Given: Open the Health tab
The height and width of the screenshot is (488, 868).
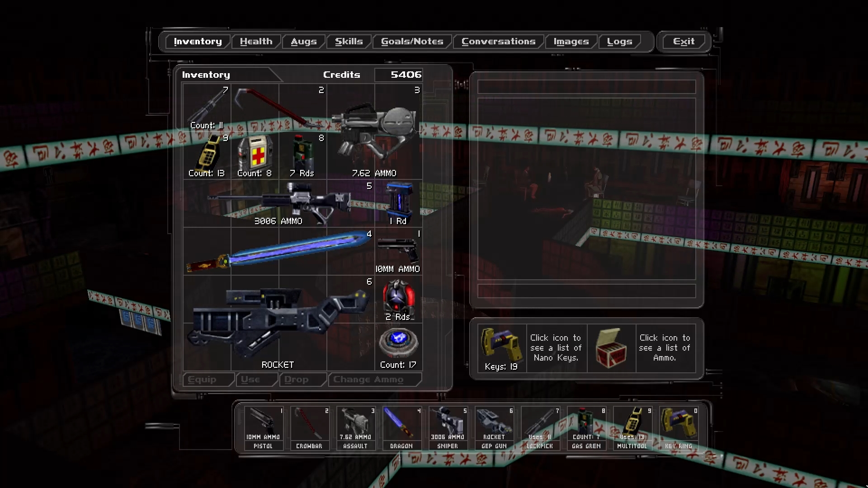Looking at the screenshot, I should pos(256,42).
